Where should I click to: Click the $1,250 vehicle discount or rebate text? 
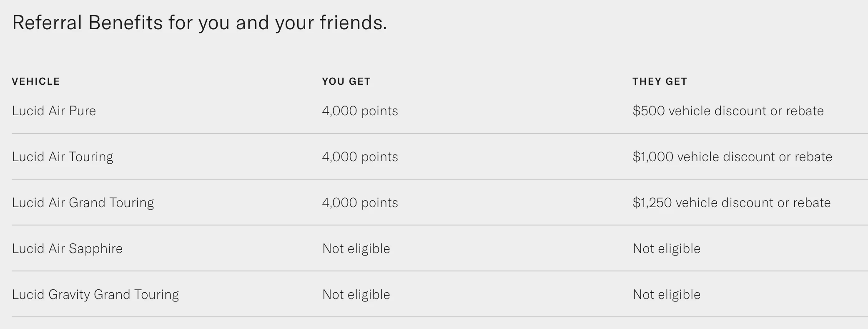tap(732, 202)
